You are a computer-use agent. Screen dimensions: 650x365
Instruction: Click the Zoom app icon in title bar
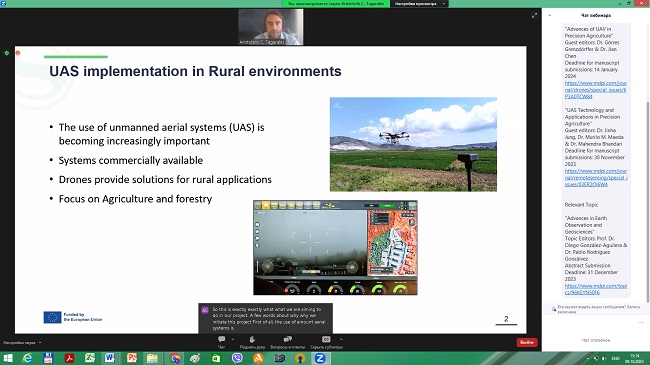3,3
